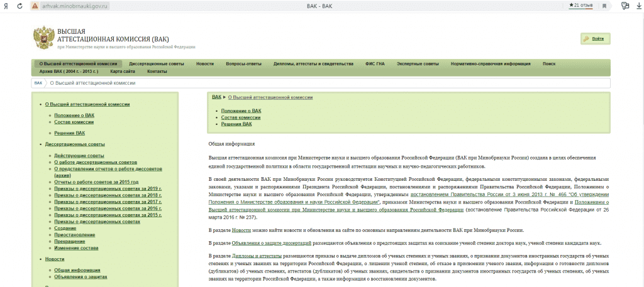Open Приказы о диссертационных советах за 2019 г.
The height and width of the screenshot is (287, 644).
(108, 189)
